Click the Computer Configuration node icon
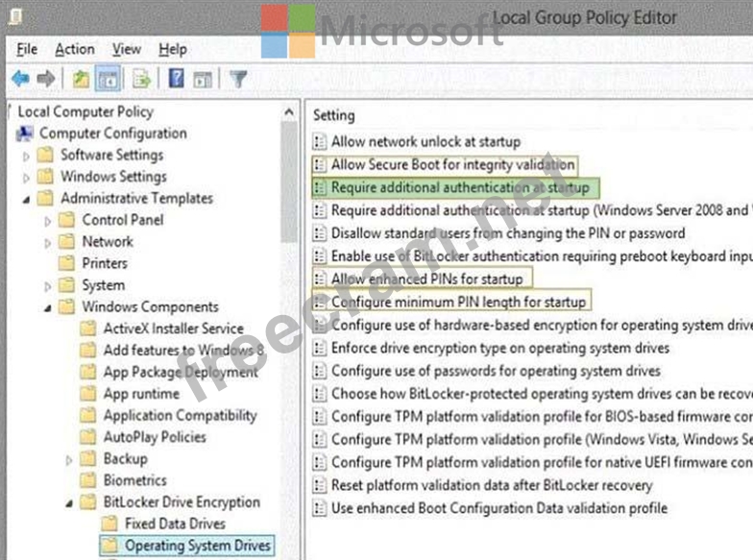Screen dimensions: 753x560 point(25,133)
